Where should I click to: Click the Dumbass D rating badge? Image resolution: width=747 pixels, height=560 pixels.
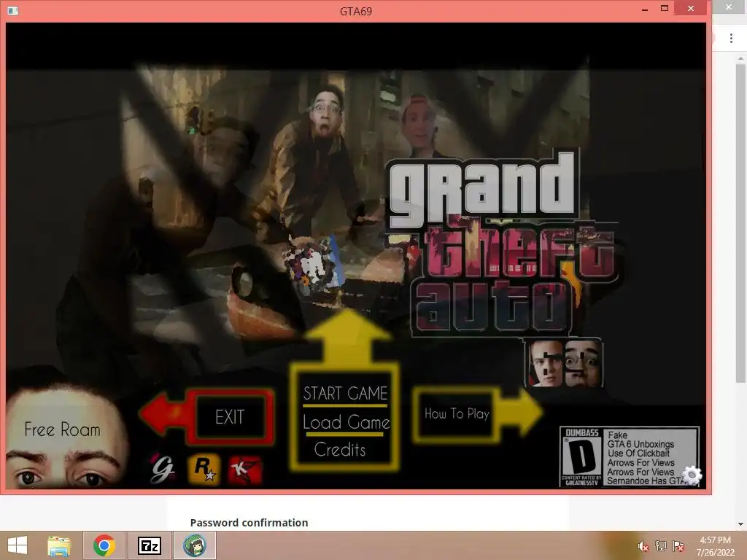click(581, 457)
